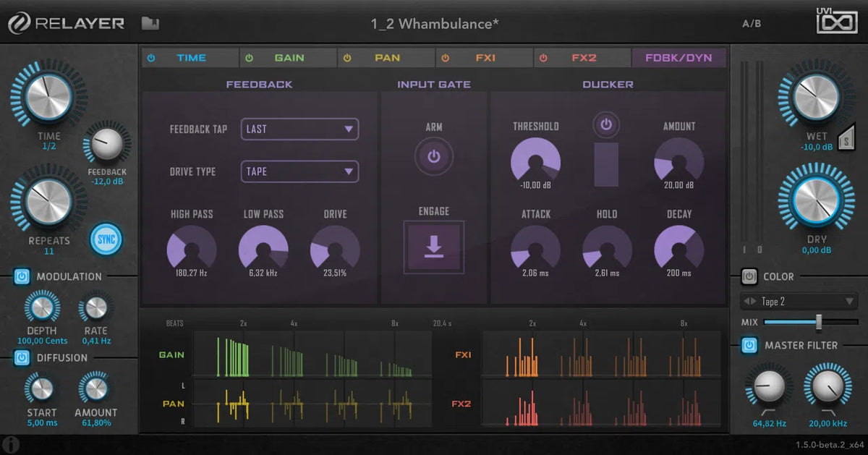Switch to the FX1 tab
This screenshot has height=455, width=868.
click(x=484, y=57)
